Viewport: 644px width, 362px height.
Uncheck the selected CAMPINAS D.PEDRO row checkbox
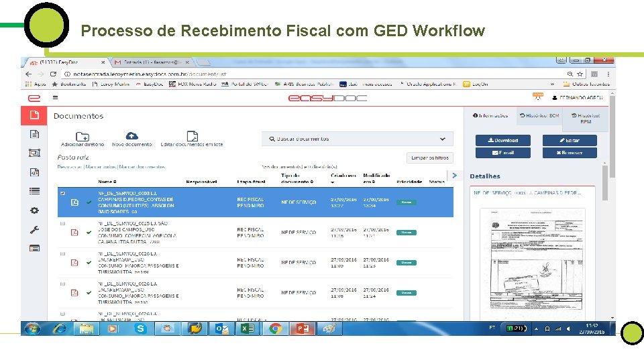click(62, 193)
